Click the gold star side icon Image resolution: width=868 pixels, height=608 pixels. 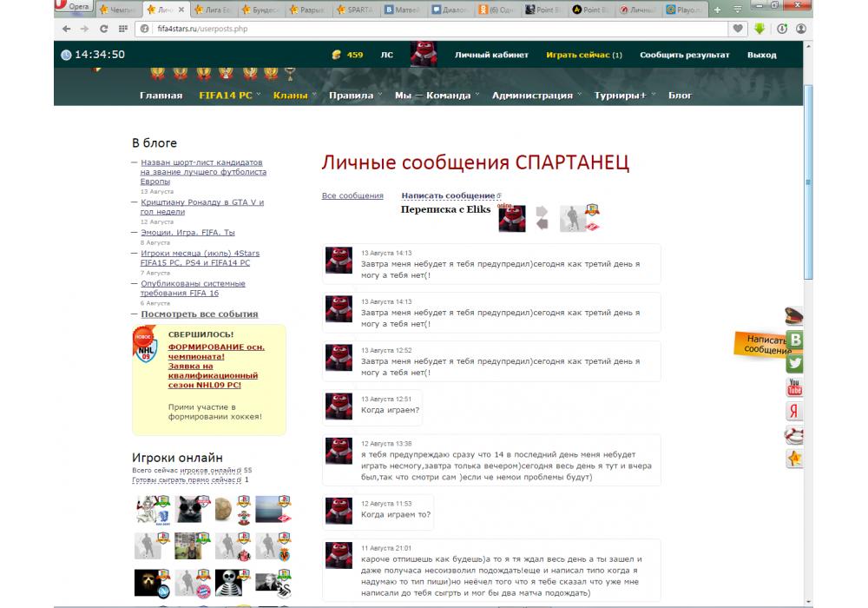click(x=794, y=459)
